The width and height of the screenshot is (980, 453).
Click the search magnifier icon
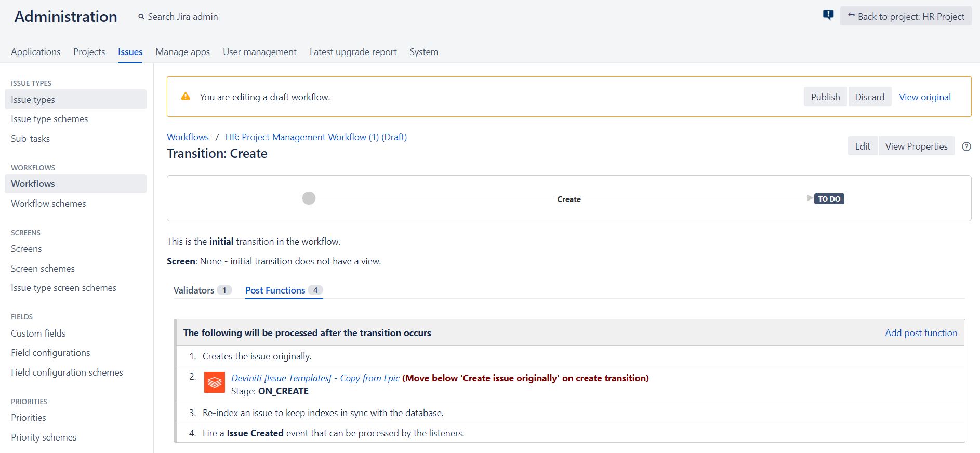pyautogui.click(x=141, y=17)
